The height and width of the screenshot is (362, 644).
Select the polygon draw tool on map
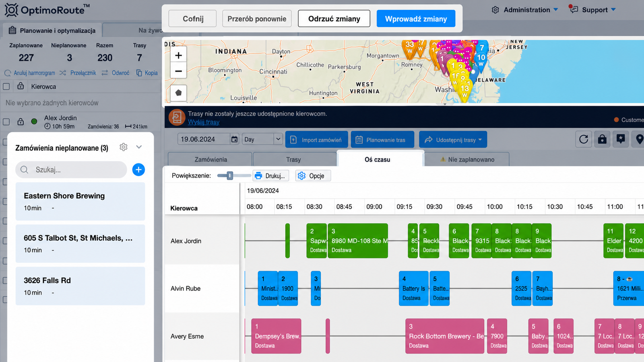point(178,93)
